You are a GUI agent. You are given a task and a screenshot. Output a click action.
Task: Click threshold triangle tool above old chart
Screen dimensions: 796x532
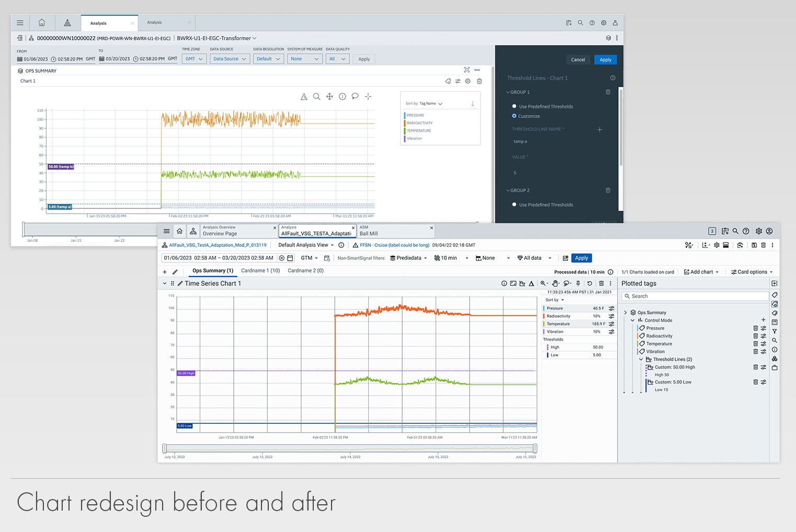coord(304,97)
